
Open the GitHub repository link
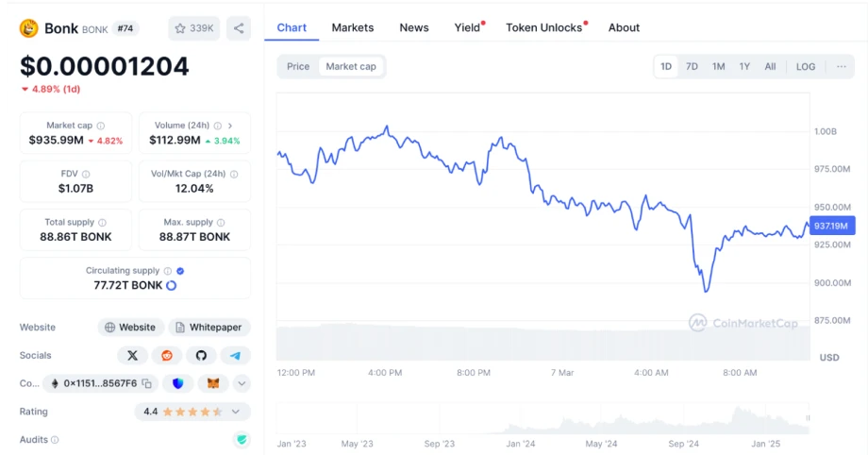[x=200, y=355]
